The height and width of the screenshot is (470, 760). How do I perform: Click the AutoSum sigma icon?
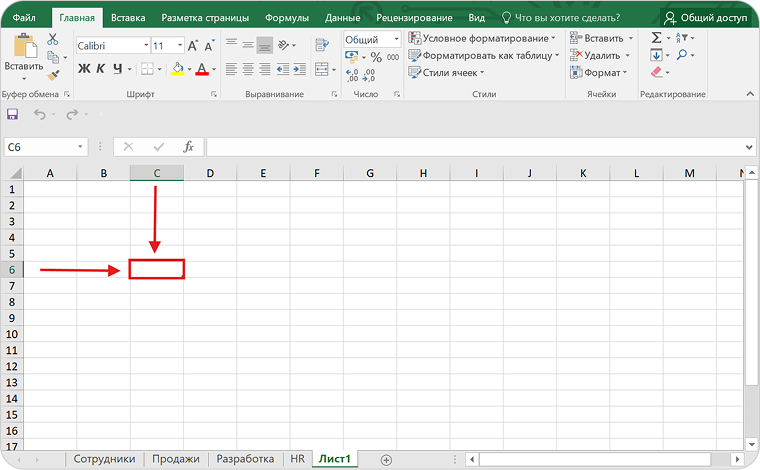656,37
